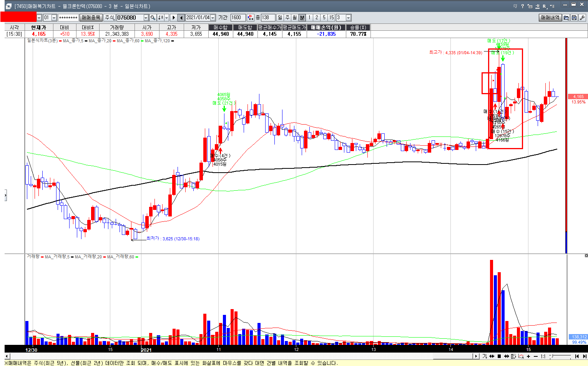Click the app logo icon in title bar

click(x=9, y=6)
